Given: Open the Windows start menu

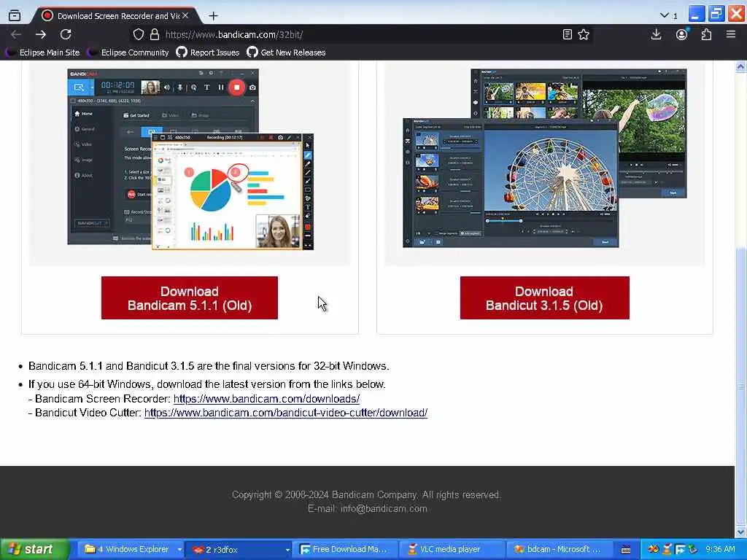Looking at the screenshot, I should (34, 550).
